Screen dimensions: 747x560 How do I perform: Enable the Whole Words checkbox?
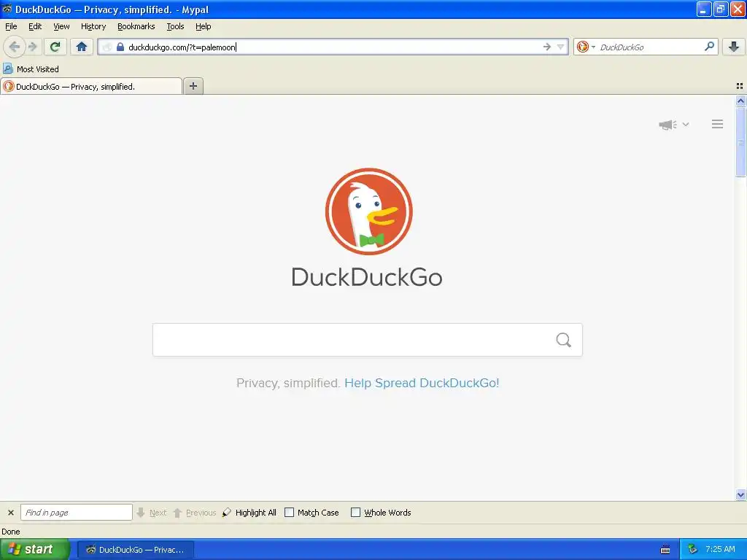coord(355,513)
